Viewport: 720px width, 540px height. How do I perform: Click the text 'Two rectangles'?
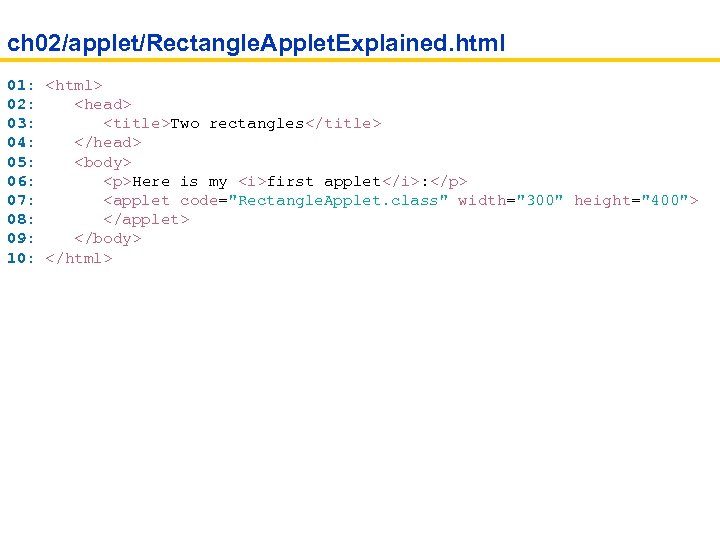[237, 124]
